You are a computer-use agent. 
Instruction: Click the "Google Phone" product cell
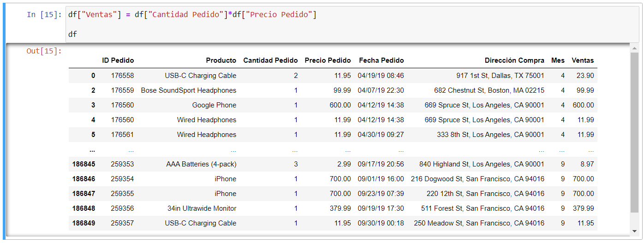[214, 105]
